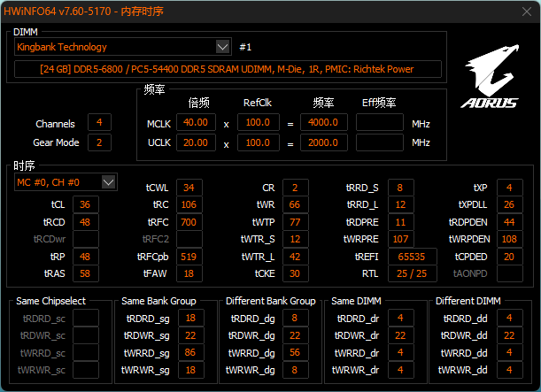Viewport: 541px width, 392px height.
Task: Click the tWRWR_sg value 18
Action: click(x=190, y=370)
